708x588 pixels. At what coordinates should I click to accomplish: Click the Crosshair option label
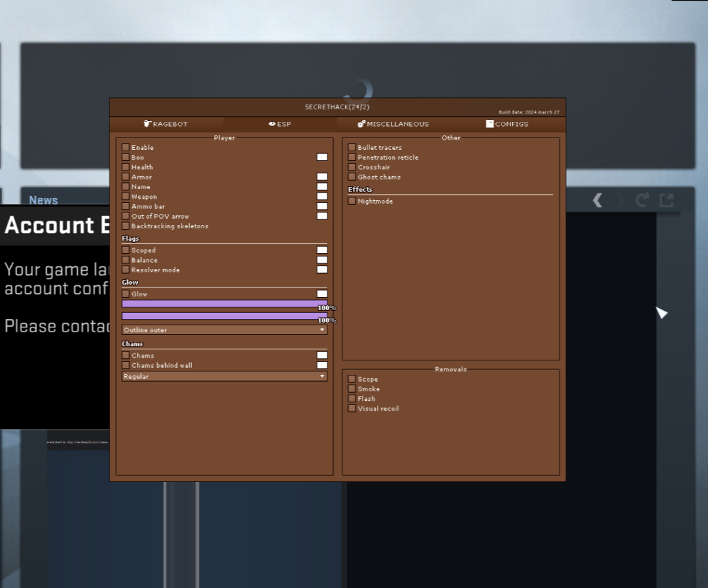(374, 167)
